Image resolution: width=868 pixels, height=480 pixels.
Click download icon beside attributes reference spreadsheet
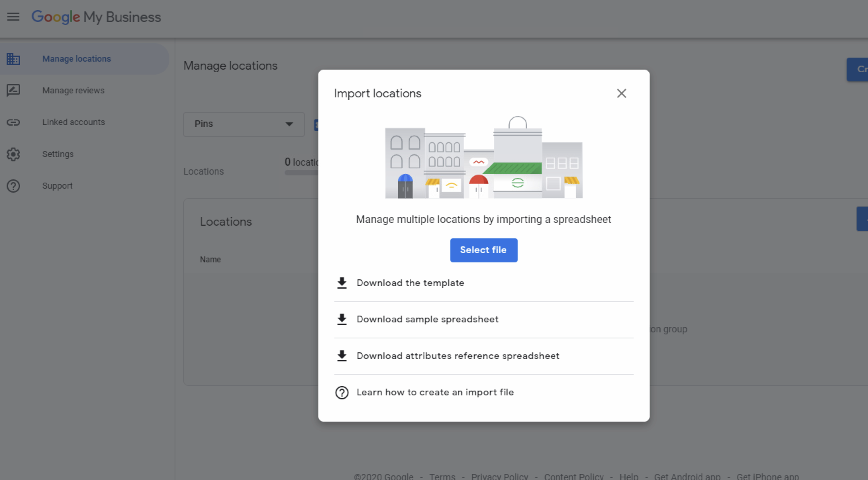click(342, 356)
